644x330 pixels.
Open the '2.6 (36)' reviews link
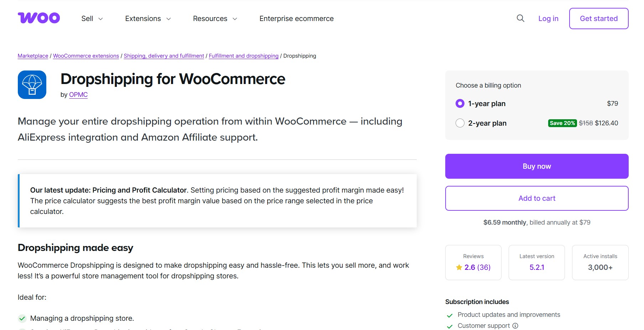[477, 267]
